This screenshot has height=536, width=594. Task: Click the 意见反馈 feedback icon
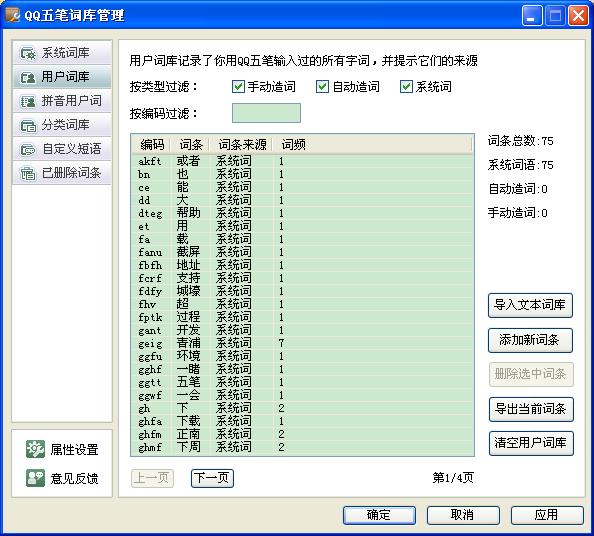(36, 478)
